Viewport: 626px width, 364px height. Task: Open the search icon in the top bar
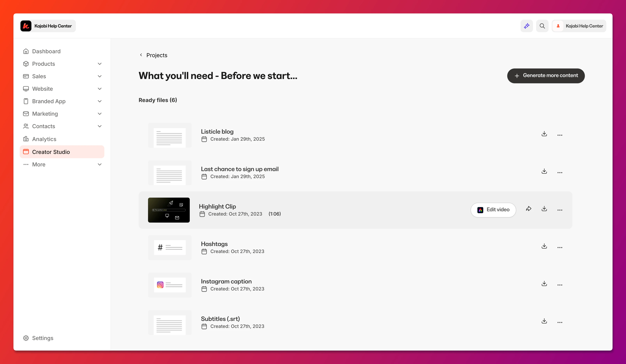coord(542,26)
